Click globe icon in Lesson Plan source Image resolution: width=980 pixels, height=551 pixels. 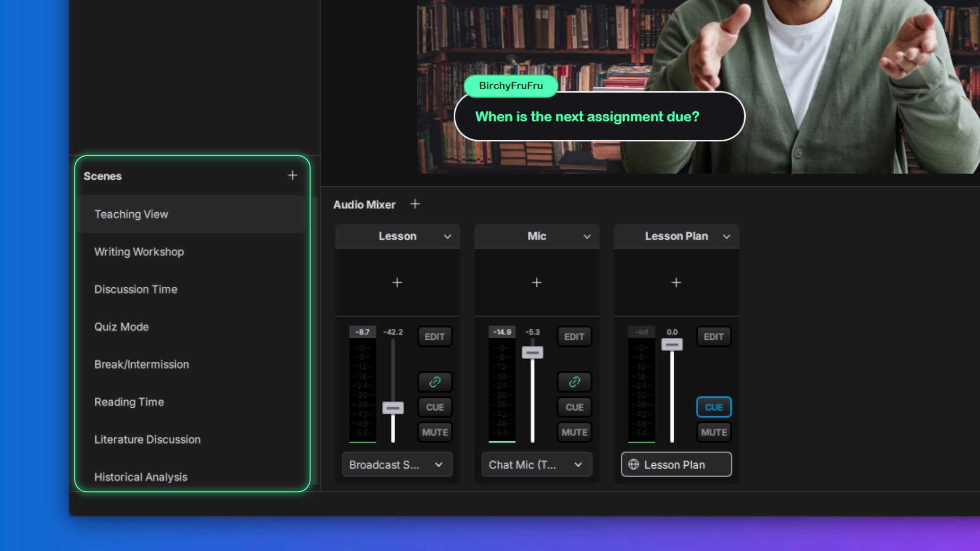[x=633, y=464]
